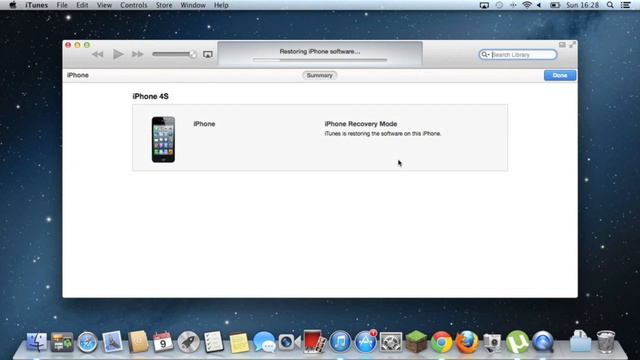
Task: Open the View menu
Action: click(104, 5)
